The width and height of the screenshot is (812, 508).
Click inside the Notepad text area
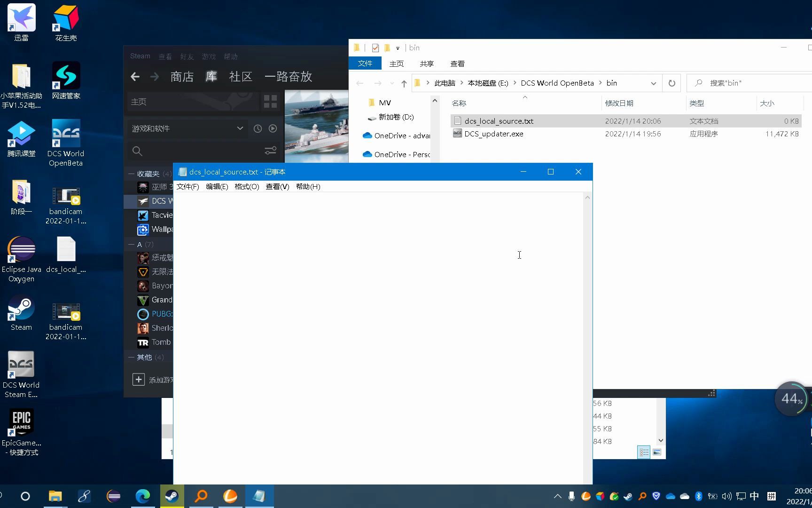pyautogui.click(x=378, y=338)
